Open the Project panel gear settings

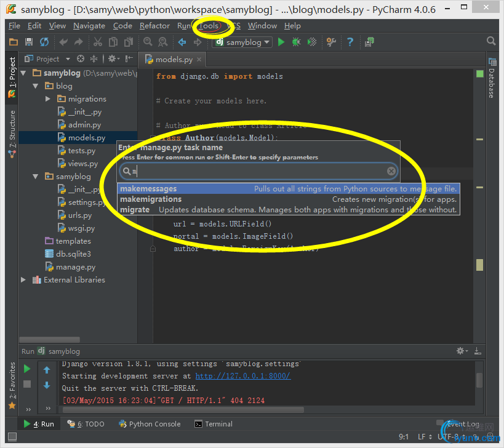(x=113, y=59)
